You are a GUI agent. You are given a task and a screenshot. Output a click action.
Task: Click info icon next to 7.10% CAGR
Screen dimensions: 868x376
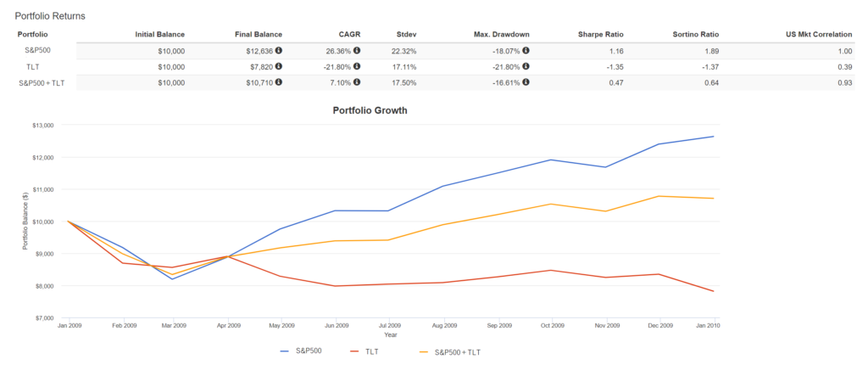(357, 82)
